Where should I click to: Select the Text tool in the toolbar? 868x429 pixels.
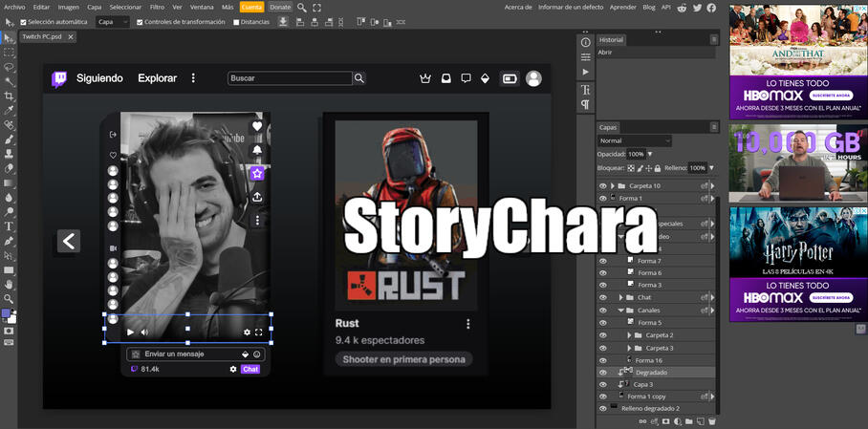pos(10,226)
